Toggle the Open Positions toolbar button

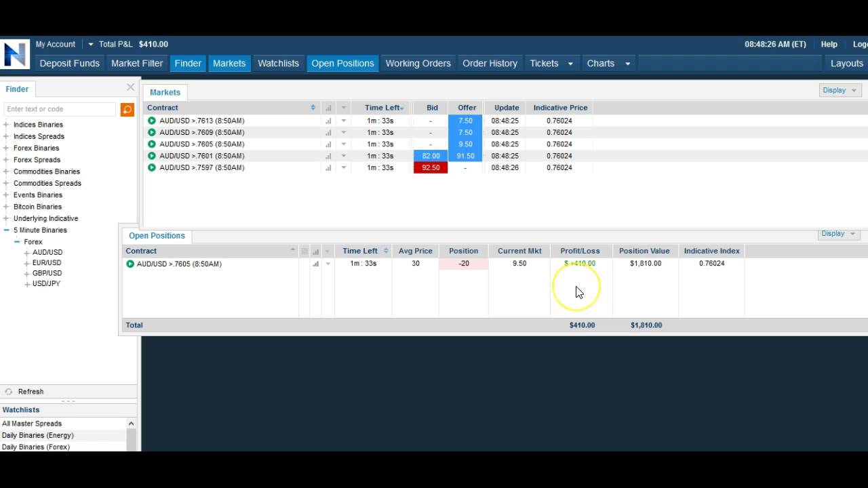click(342, 63)
